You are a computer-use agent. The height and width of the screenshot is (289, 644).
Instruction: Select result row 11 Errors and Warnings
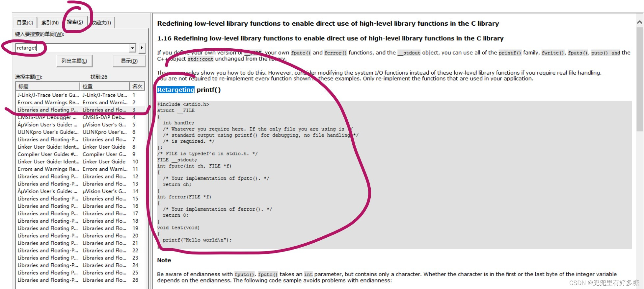click(x=80, y=169)
